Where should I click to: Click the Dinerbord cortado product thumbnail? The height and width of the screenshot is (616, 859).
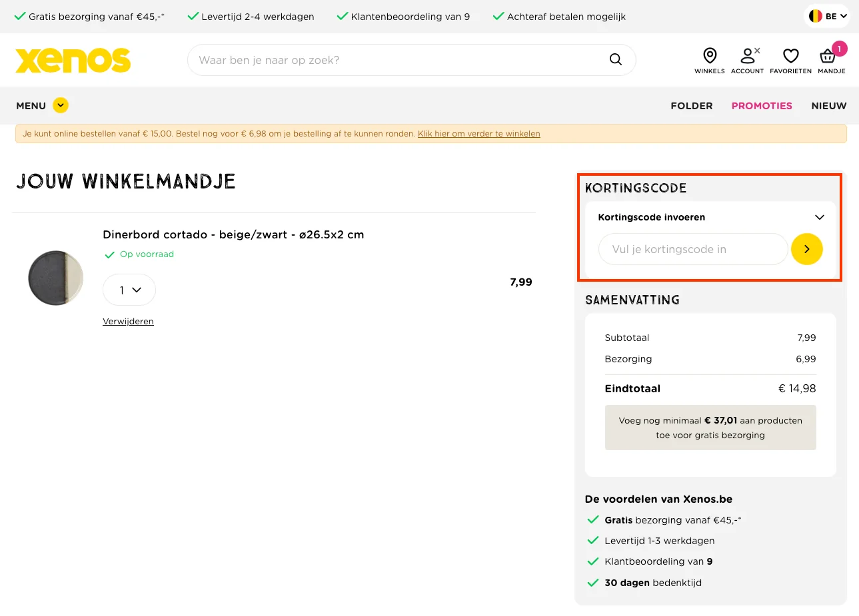tap(55, 278)
